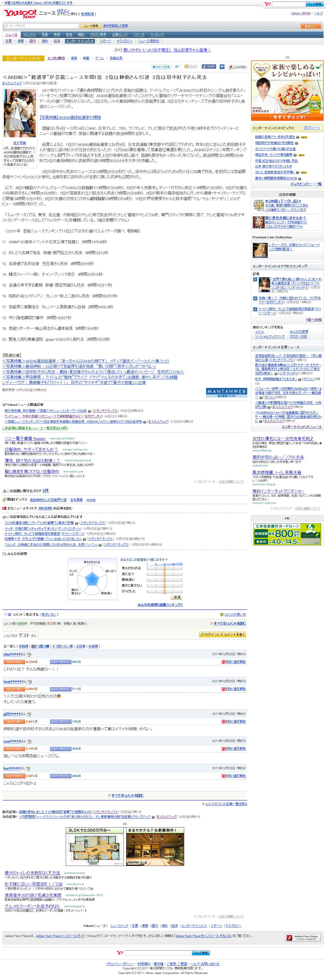
Task: Set the 考えさせられる rating slider
Action: 164,568
